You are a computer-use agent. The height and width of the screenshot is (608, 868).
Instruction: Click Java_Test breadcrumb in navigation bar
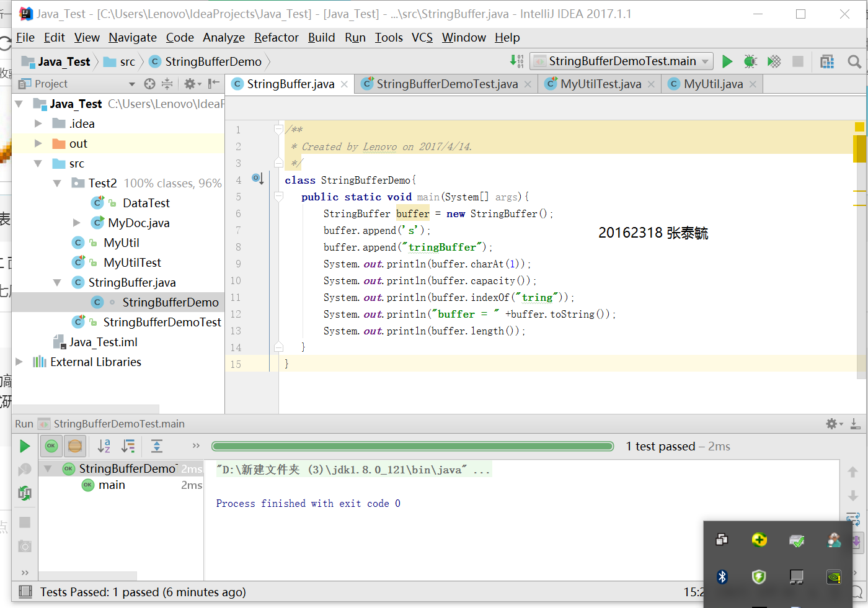pyautogui.click(x=56, y=61)
